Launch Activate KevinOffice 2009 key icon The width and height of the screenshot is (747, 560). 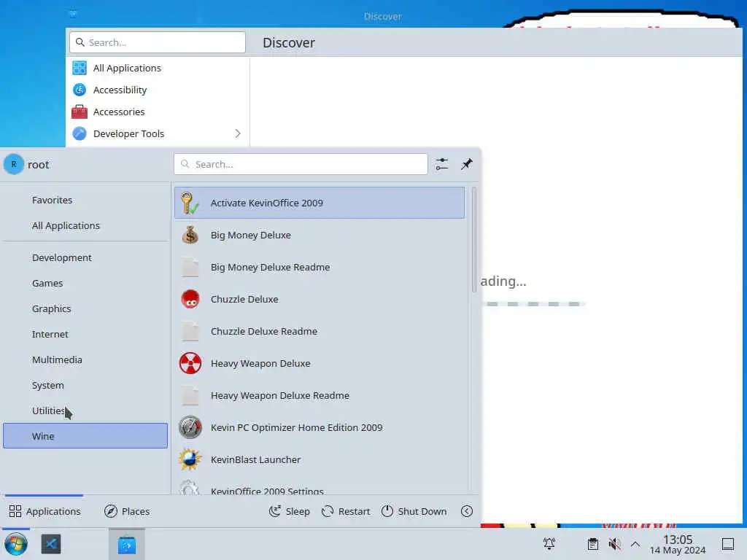[190, 203]
